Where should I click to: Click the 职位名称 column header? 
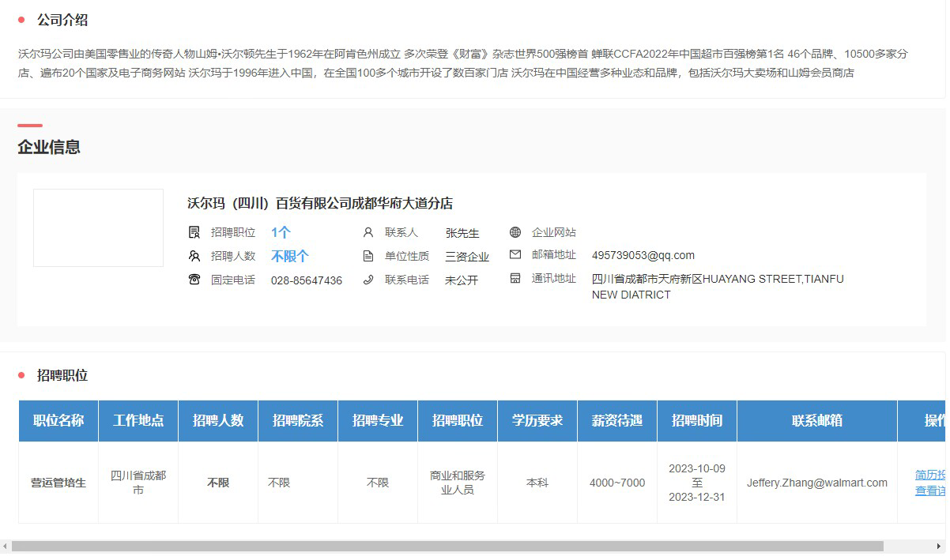pyautogui.click(x=58, y=421)
